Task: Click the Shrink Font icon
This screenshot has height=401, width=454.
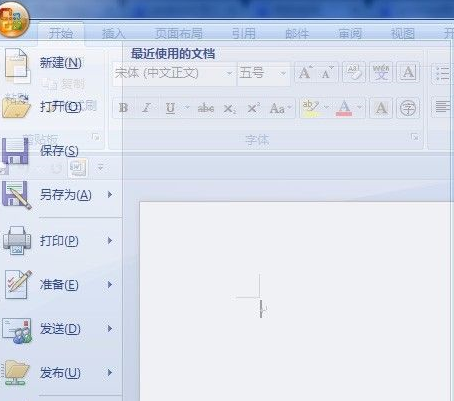Action: pos(327,72)
